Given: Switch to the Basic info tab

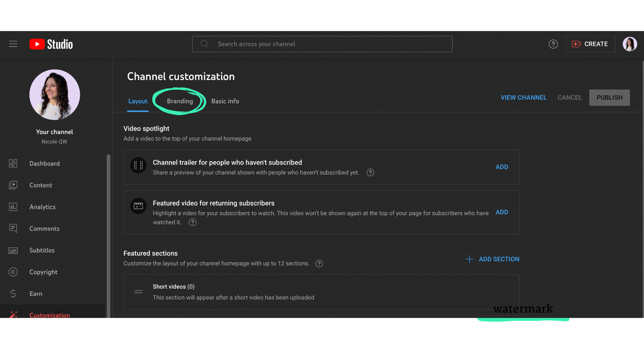Looking at the screenshot, I should coord(225,101).
